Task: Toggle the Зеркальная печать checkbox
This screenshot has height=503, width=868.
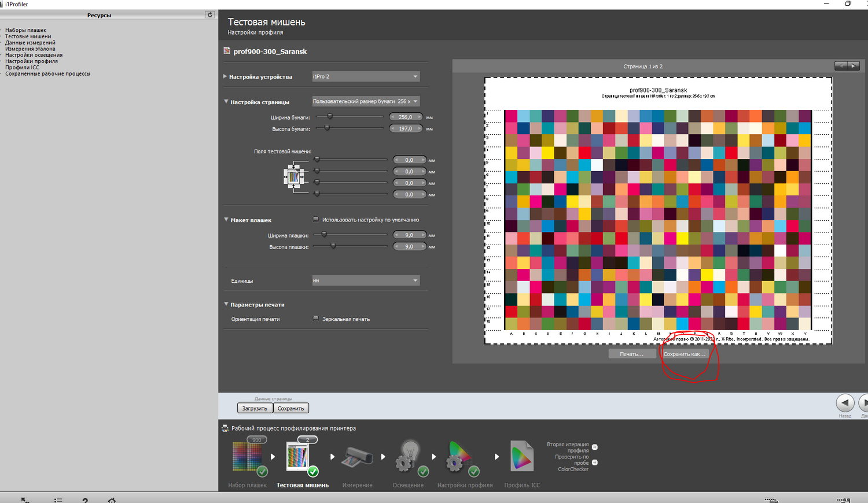Action: tap(316, 319)
